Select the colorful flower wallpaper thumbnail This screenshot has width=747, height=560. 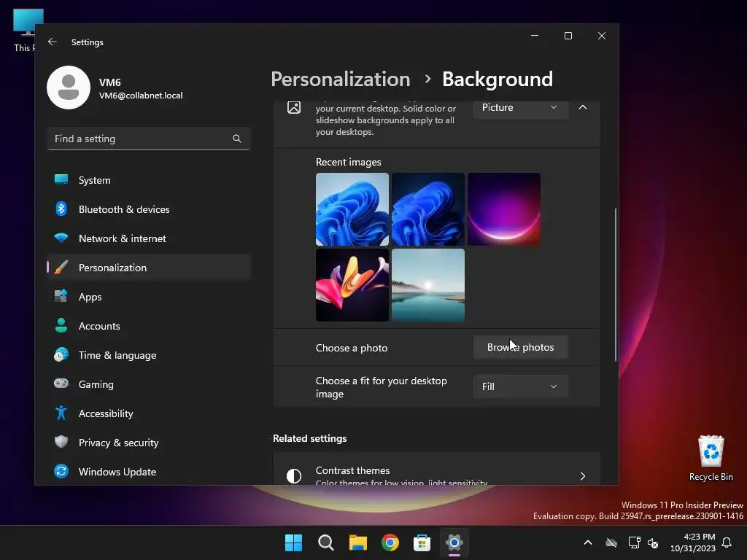[352, 285]
